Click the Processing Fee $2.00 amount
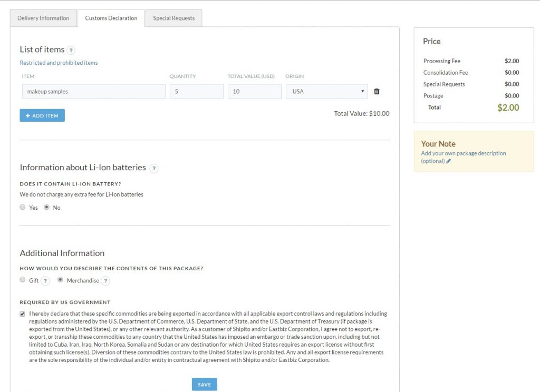The height and width of the screenshot is (392, 540). tap(512, 61)
